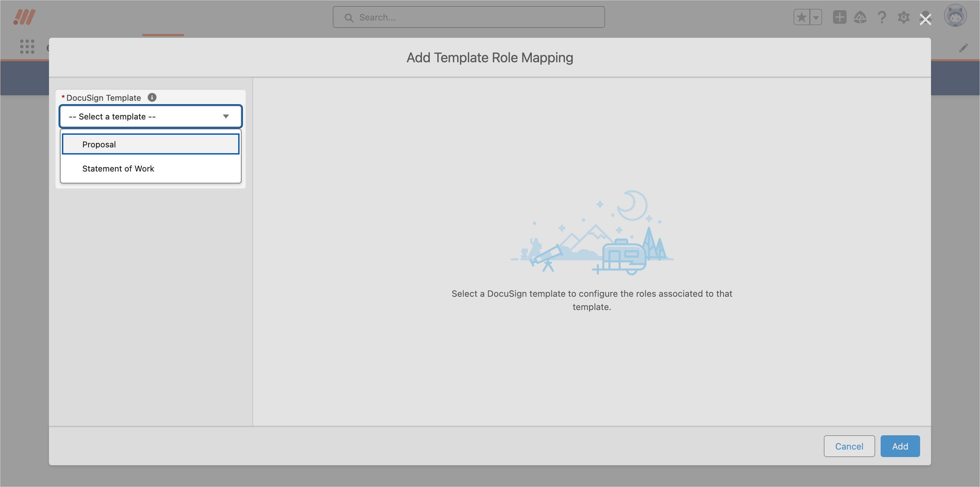Close the modal with the X
980x487 pixels.
(x=925, y=19)
